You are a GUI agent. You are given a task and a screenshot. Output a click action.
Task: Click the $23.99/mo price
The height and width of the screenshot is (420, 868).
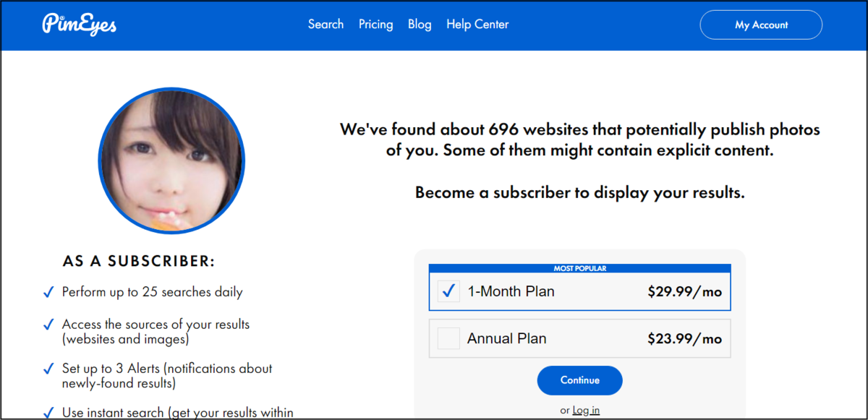pos(684,338)
